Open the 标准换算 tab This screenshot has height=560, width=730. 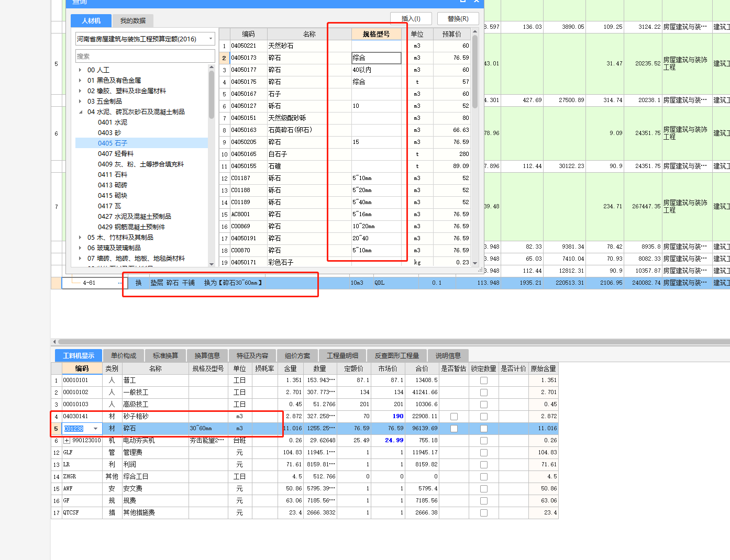[165, 356]
